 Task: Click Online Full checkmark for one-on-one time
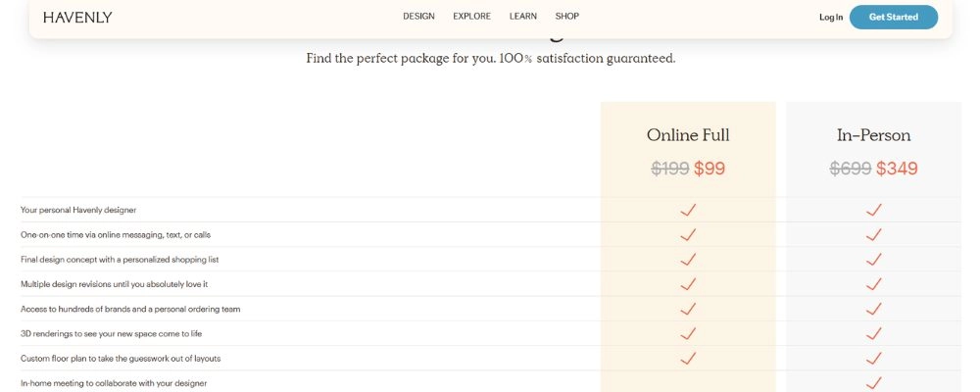[x=688, y=234]
